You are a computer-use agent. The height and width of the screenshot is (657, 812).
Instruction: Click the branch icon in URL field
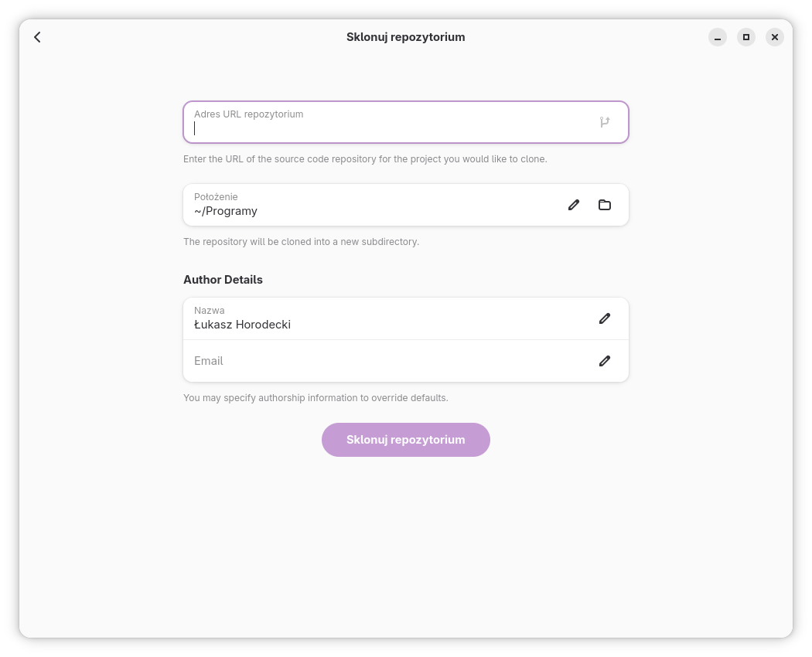coord(605,122)
